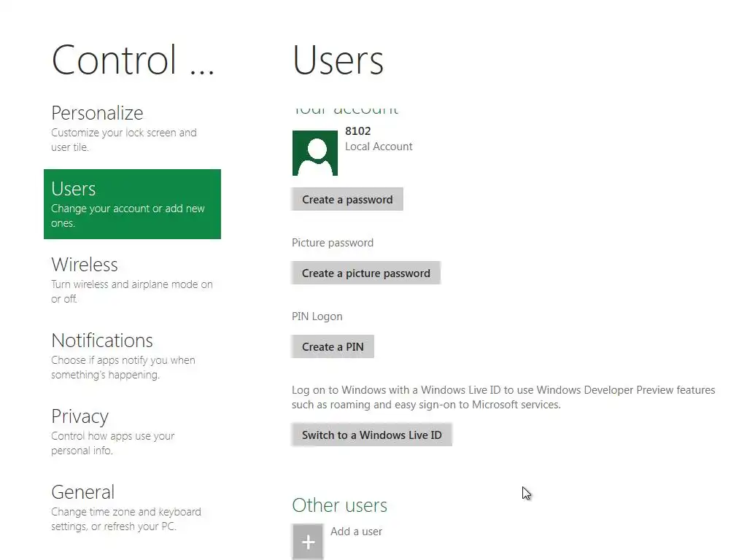Click Create a picture password button
Screen dimensions: 747x560
[x=366, y=273]
